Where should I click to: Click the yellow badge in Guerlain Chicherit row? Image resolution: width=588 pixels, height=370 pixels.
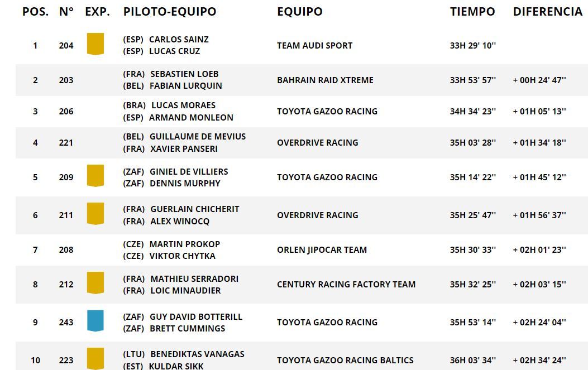click(95, 214)
